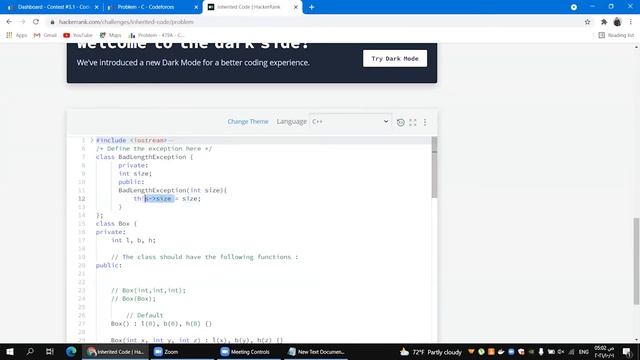640x360 pixels.
Task: Click the Change Theme link
Action: (248, 122)
